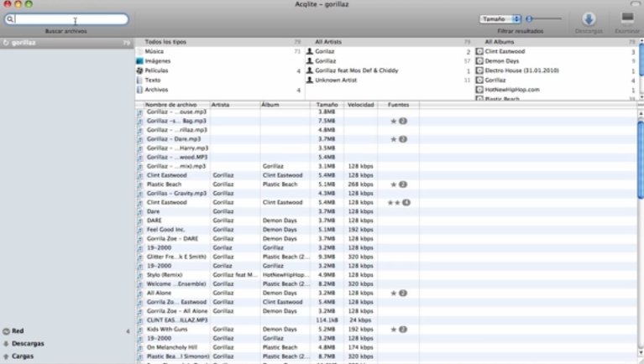The image size is (644, 364).
Task: Select Gorillaz feat Mos Def & Chiddy artist
Action: click(x=390, y=70)
